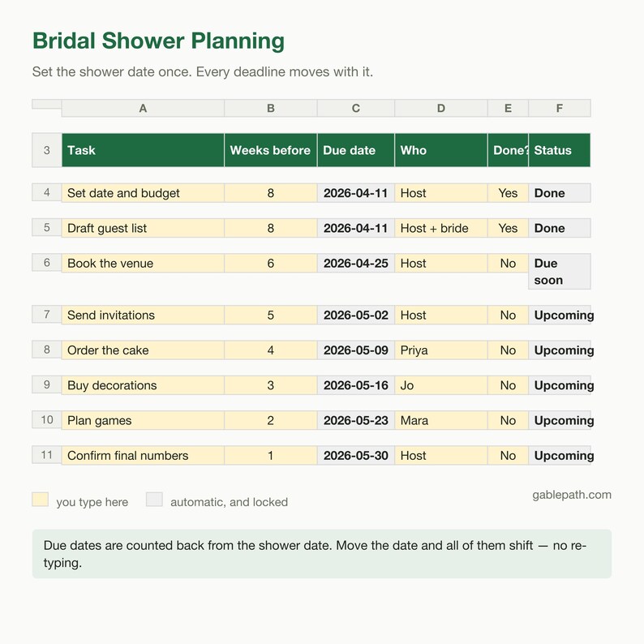Click the 'Confirm final numbers' cell
Screen dimensions: 644x644
click(x=143, y=456)
